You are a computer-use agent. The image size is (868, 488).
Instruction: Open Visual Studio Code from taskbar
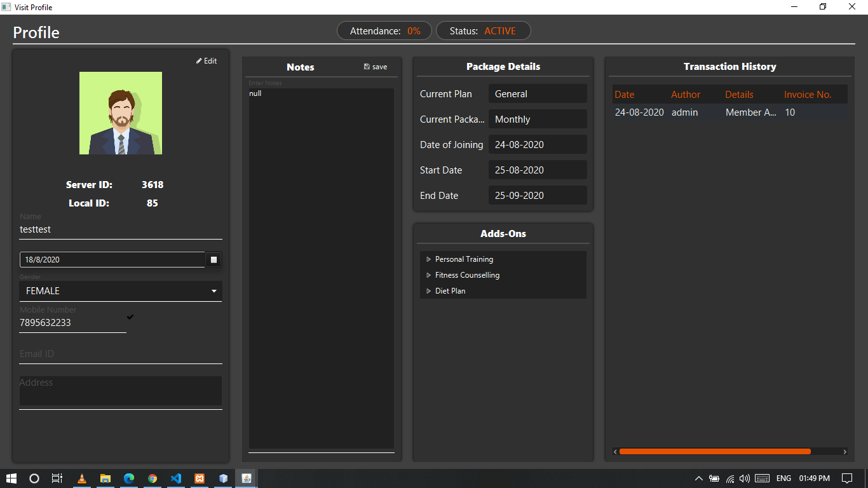click(176, 478)
